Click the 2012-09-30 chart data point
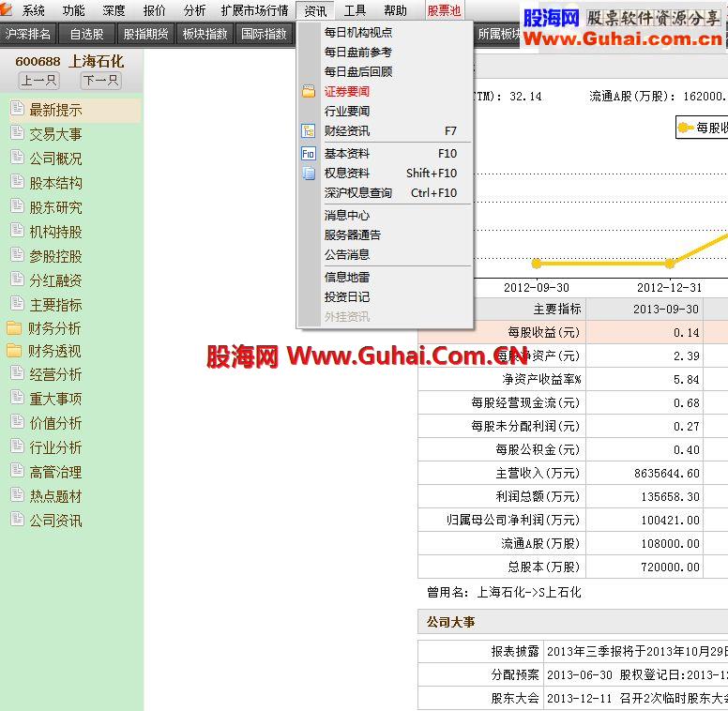This screenshot has width=728, height=711. 537,264
